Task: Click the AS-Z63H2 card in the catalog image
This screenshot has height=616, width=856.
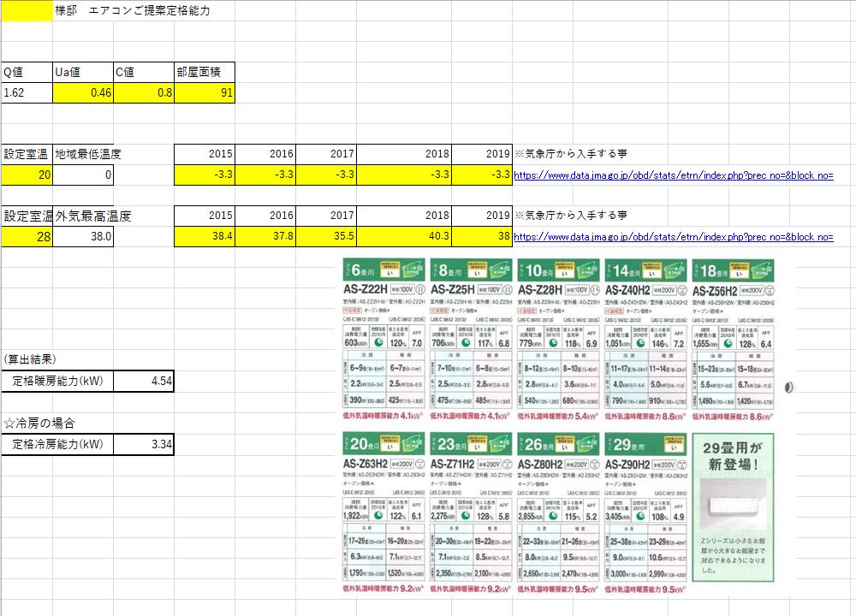Action: (x=383, y=512)
